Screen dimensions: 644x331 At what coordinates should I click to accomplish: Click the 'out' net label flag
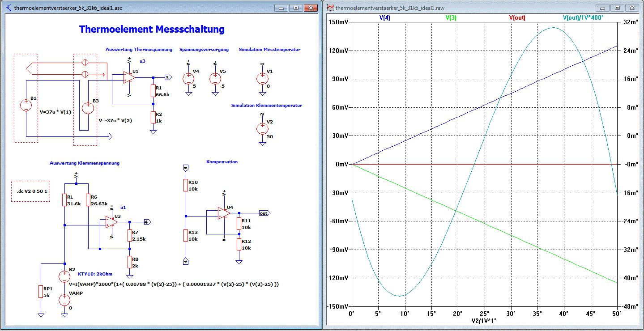point(264,213)
